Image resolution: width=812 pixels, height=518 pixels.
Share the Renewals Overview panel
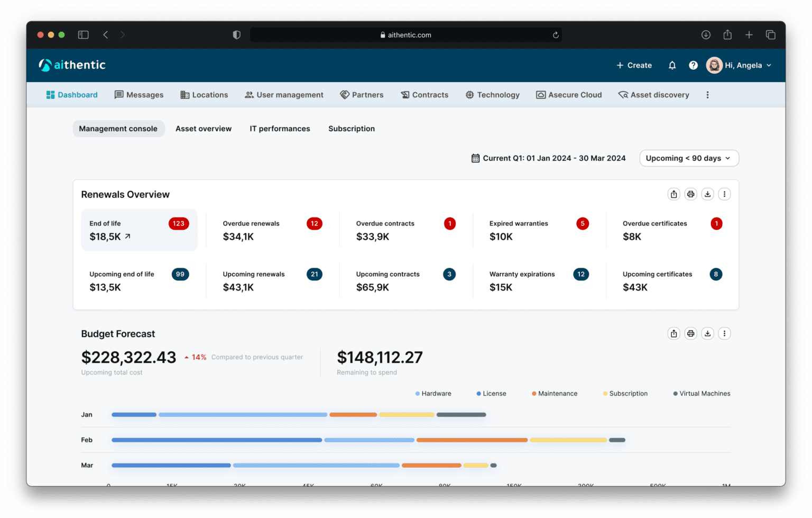pyautogui.click(x=673, y=194)
